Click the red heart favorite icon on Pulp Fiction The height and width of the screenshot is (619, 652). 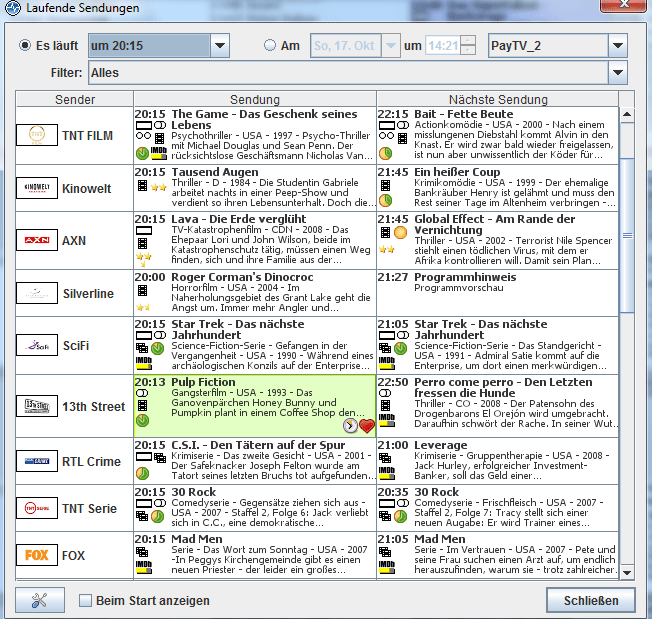tap(366, 425)
